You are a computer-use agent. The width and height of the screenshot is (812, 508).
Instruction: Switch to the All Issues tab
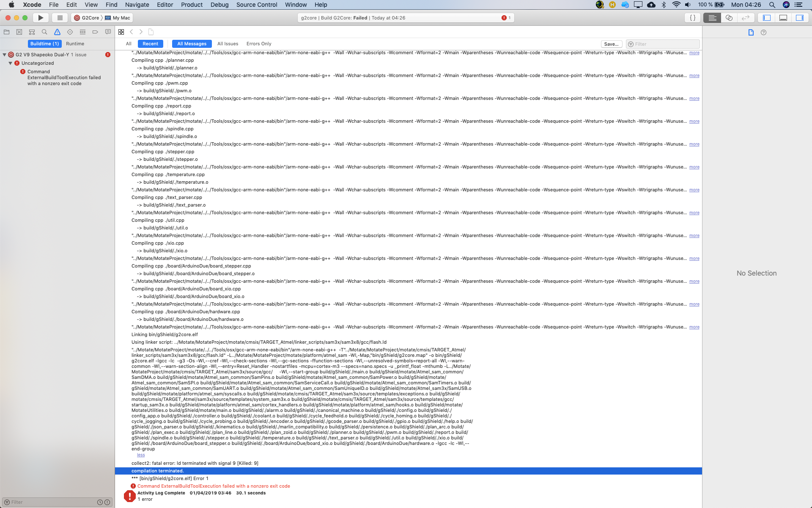click(228, 44)
